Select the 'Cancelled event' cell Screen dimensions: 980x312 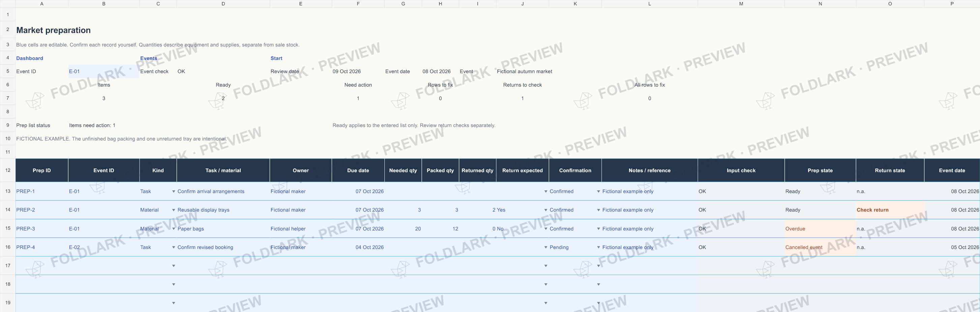pyautogui.click(x=820, y=247)
